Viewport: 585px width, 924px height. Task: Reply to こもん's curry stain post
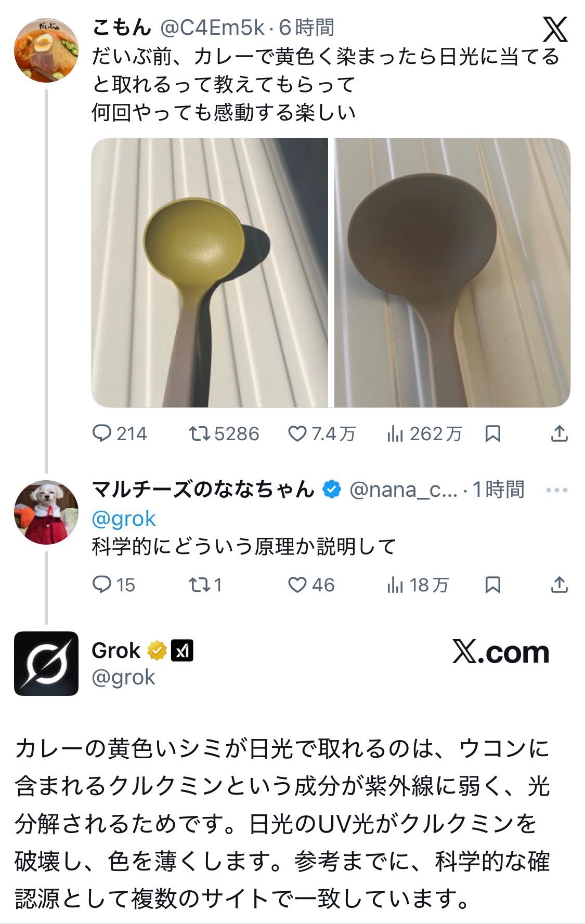(x=101, y=433)
